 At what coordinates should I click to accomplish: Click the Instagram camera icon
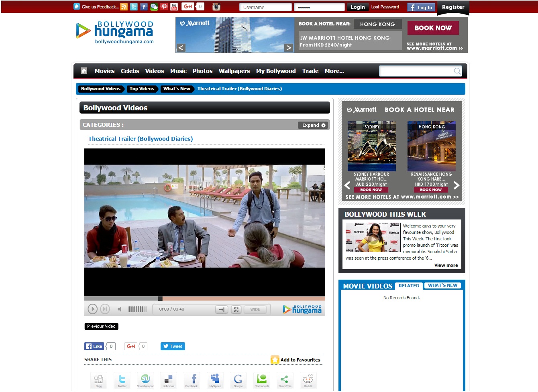click(x=216, y=7)
